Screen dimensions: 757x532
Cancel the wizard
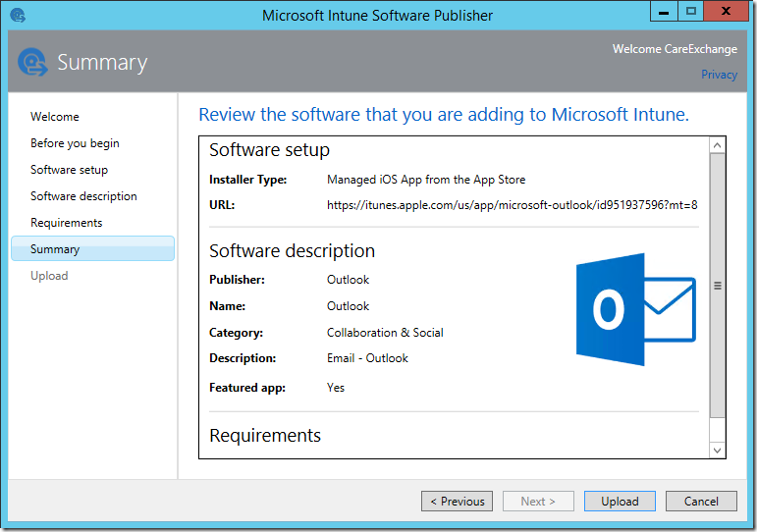(x=701, y=502)
